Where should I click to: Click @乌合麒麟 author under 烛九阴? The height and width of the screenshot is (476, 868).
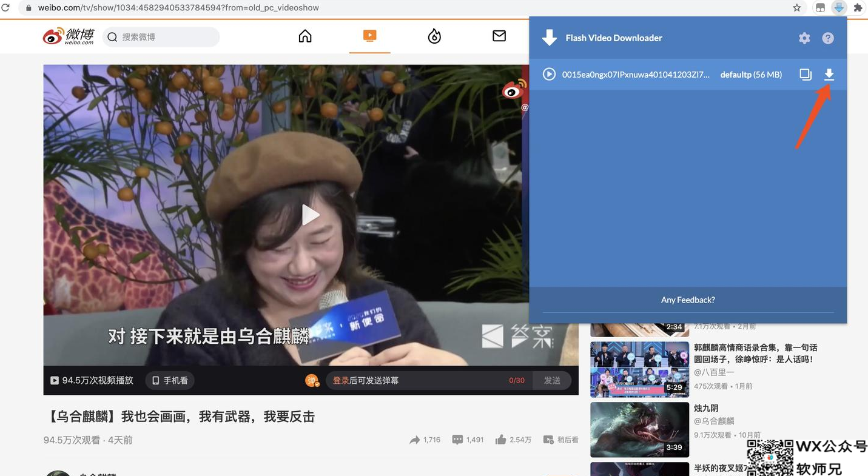[x=714, y=421]
